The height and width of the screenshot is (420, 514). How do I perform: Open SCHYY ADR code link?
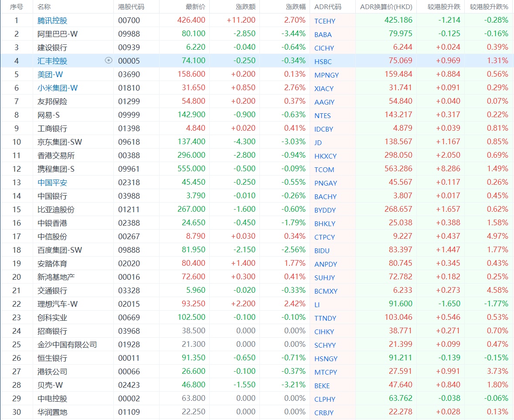pyautogui.click(x=325, y=345)
